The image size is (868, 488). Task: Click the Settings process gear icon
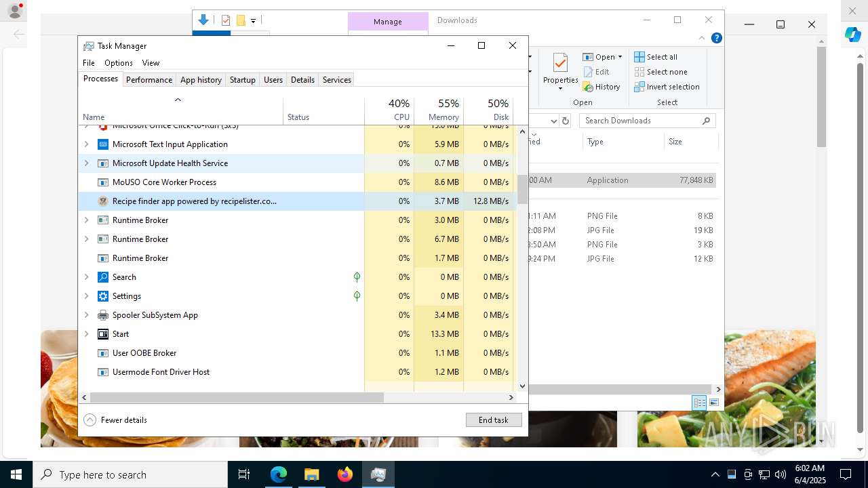(103, 296)
